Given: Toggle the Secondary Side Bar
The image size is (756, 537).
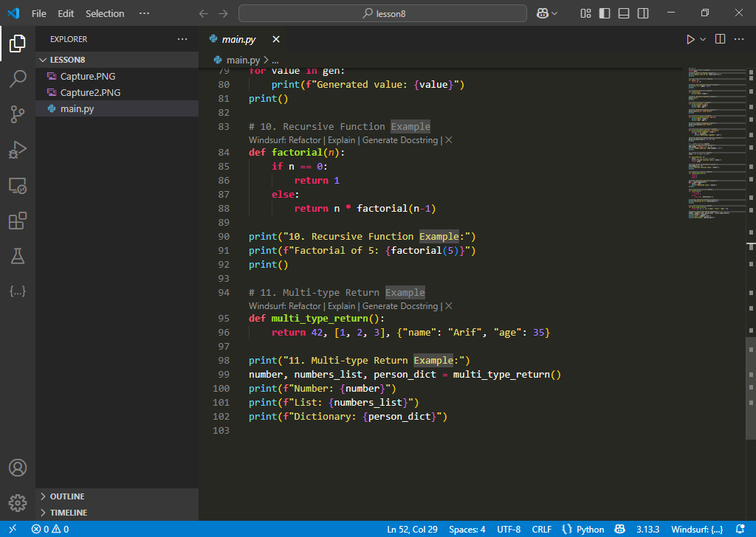Looking at the screenshot, I should pyautogui.click(x=643, y=13).
